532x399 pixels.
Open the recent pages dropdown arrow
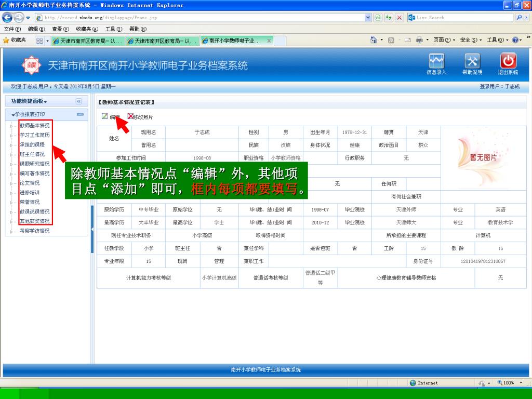[28, 18]
